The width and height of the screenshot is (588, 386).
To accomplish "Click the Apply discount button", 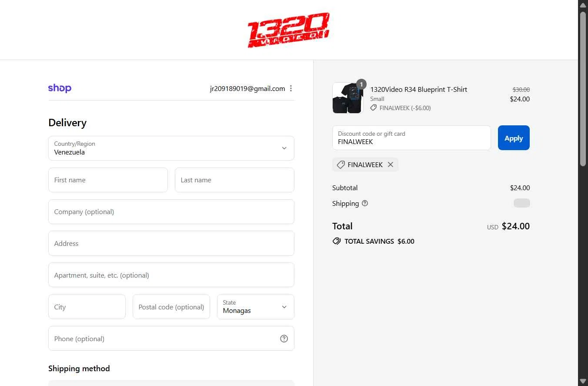I will tap(514, 138).
